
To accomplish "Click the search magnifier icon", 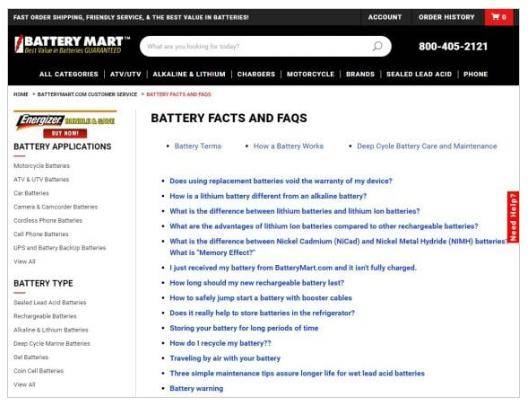I will (377, 46).
